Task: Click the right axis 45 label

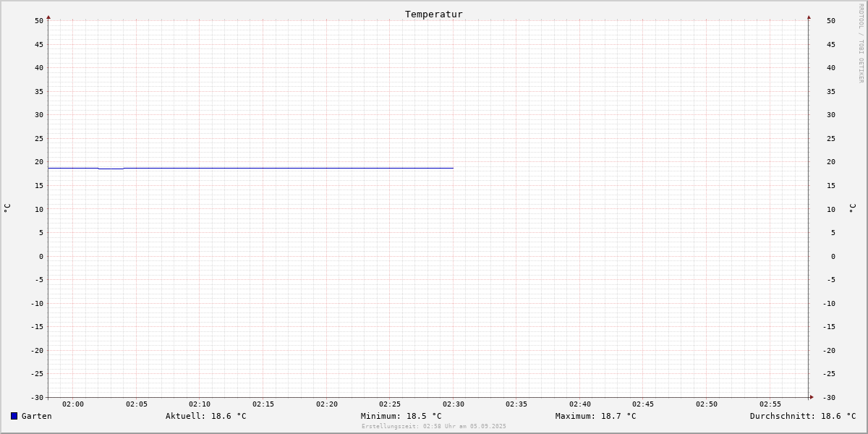Action: 831,44
